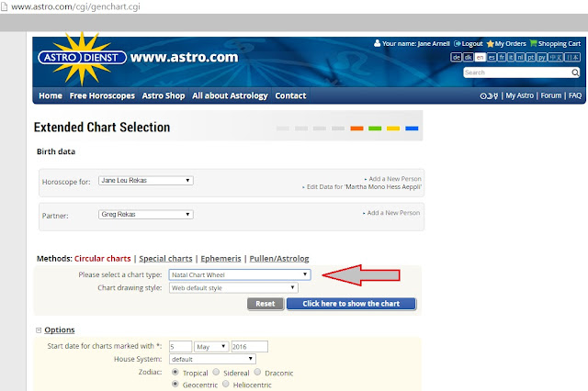Image resolution: width=588 pixels, height=391 pixels.
Task: Click the start date year field (2016)
Action: coord(249,346)
